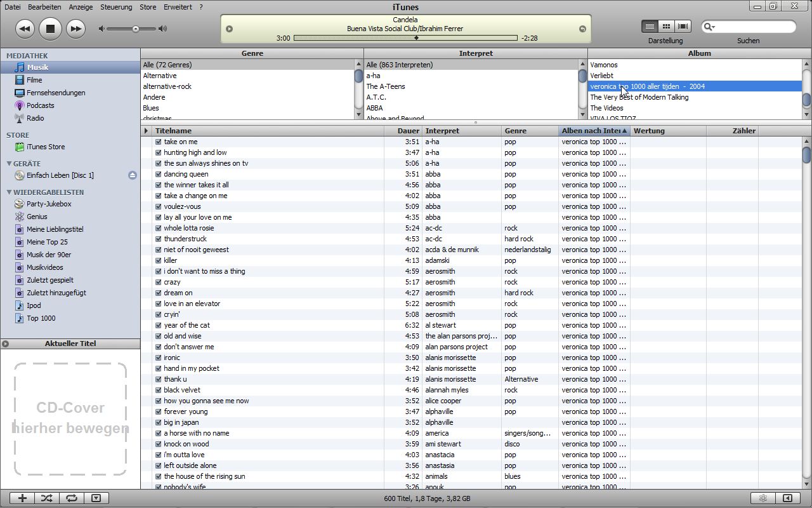The width and height of the screenshot is (812, 508).
Task: Sort by Titelname column header
Action: tap(268, 131)
